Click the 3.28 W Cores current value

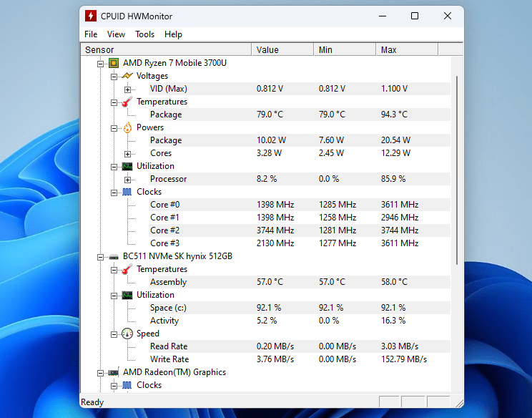click(269, 153)
